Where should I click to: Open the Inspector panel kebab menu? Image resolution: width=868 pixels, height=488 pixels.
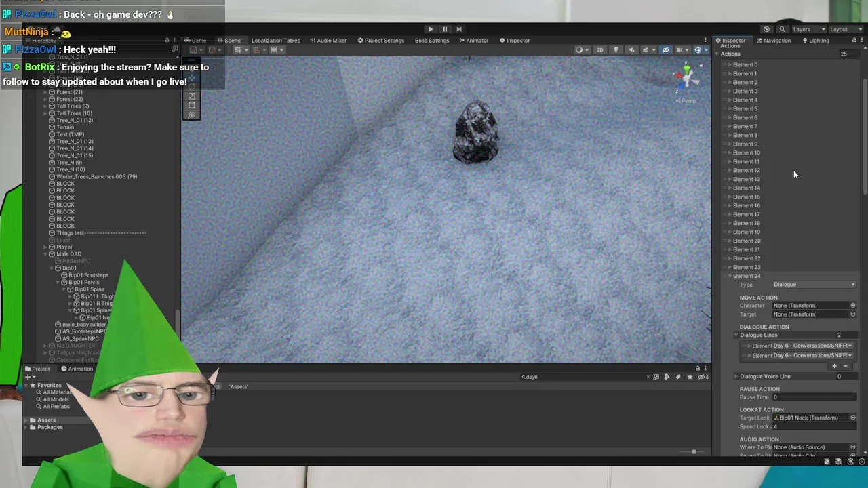click(862, 41)
